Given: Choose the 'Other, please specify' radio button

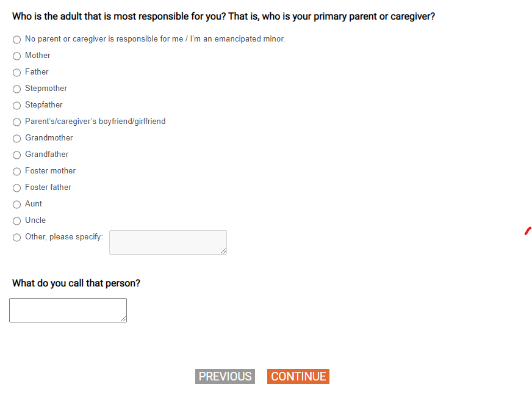Looking at the screenshot, I should (16, 238).
